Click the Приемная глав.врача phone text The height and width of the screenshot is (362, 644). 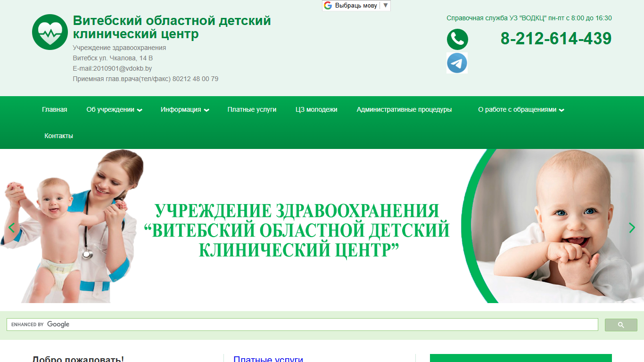(x=145, y=79)
